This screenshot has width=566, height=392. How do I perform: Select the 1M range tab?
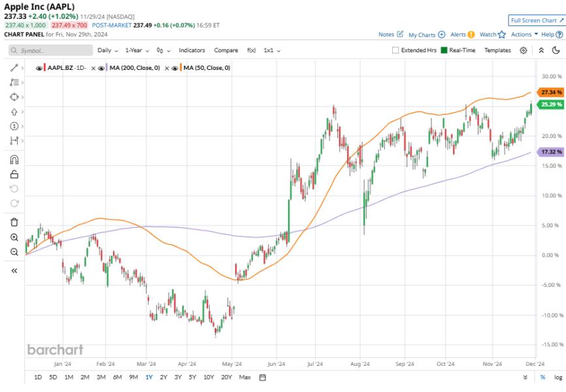pos(69,378)
